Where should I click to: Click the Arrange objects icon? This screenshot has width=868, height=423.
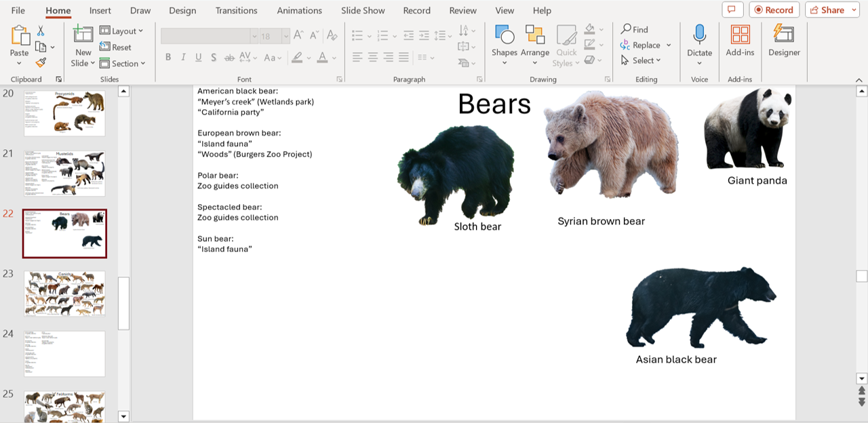[535, 35]
